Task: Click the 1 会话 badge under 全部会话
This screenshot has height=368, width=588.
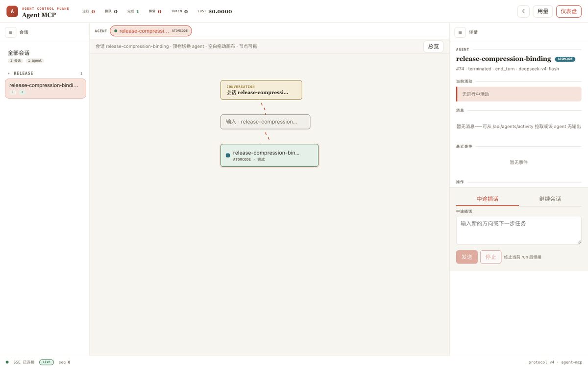Action: pos(15,61)
